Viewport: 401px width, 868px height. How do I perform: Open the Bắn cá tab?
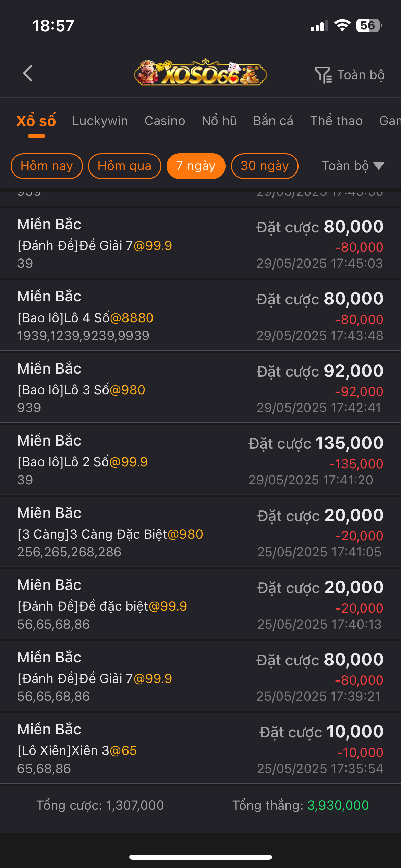(x=273, y=121)
